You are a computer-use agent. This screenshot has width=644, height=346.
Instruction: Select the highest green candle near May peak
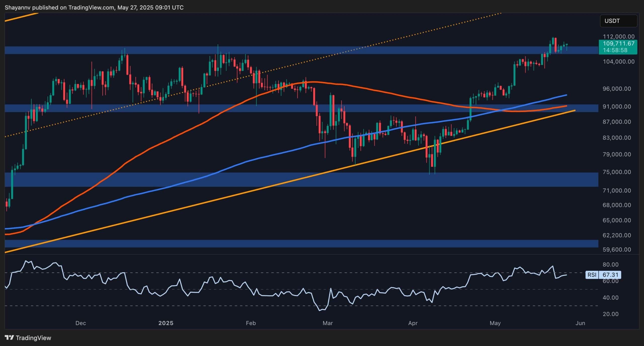point(553,42)
